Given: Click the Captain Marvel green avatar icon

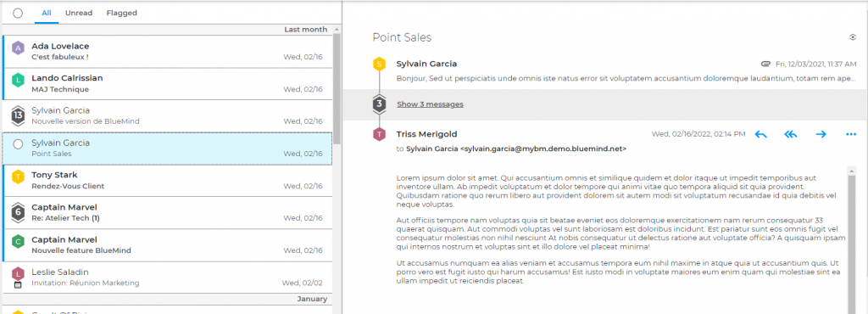Looking at the screenshot, I should point(19,242).
